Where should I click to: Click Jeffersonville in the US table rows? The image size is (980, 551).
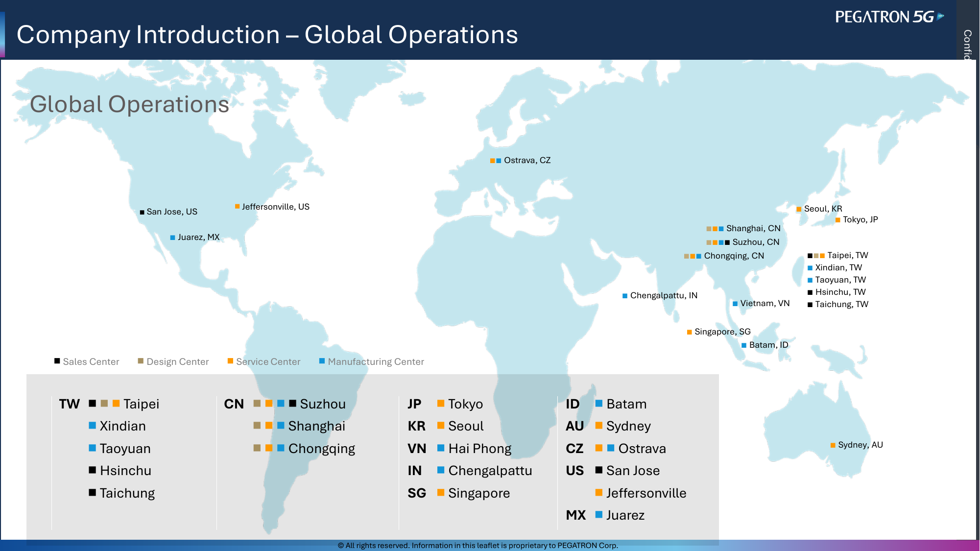pos(646,493)
